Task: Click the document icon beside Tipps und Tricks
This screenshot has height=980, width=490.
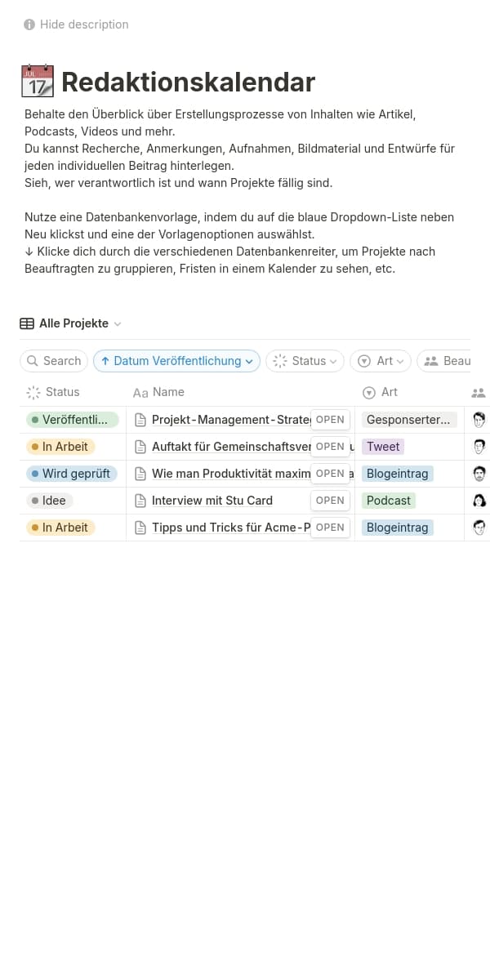Action: tap(140, 527)
